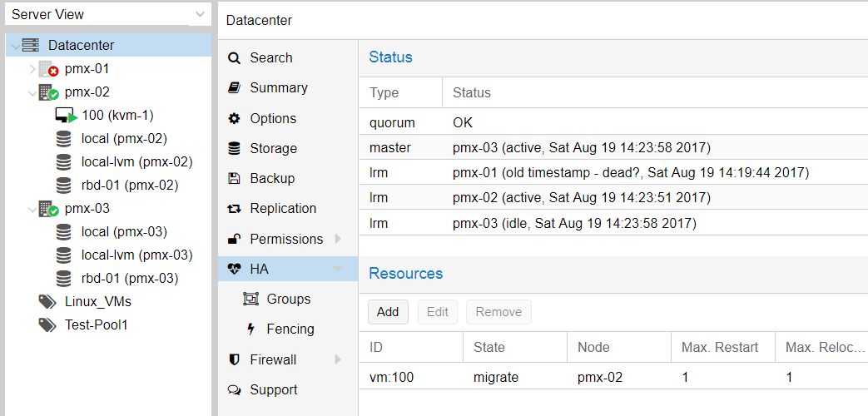Expand the Permissions submenu arrow
Viewport: 868px width, 416px height.
[338, 239]
